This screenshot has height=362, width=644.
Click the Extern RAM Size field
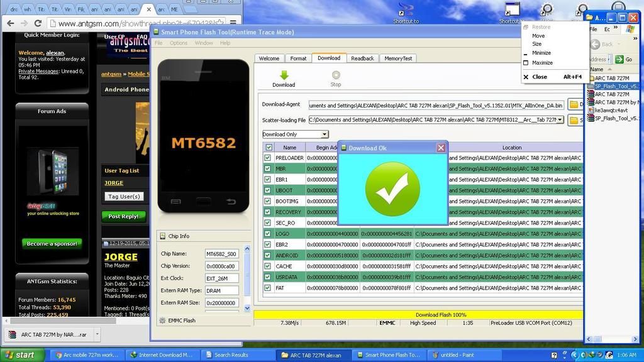(222, 303)
